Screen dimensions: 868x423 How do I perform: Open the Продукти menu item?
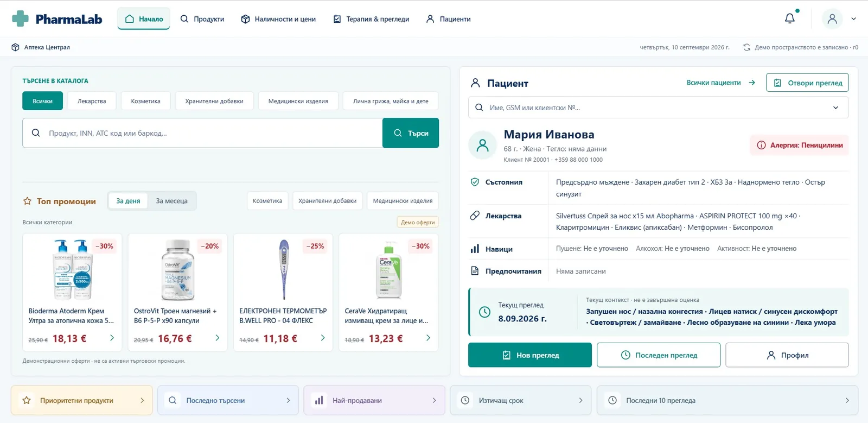pyautogui.click(x=202, y=19)
